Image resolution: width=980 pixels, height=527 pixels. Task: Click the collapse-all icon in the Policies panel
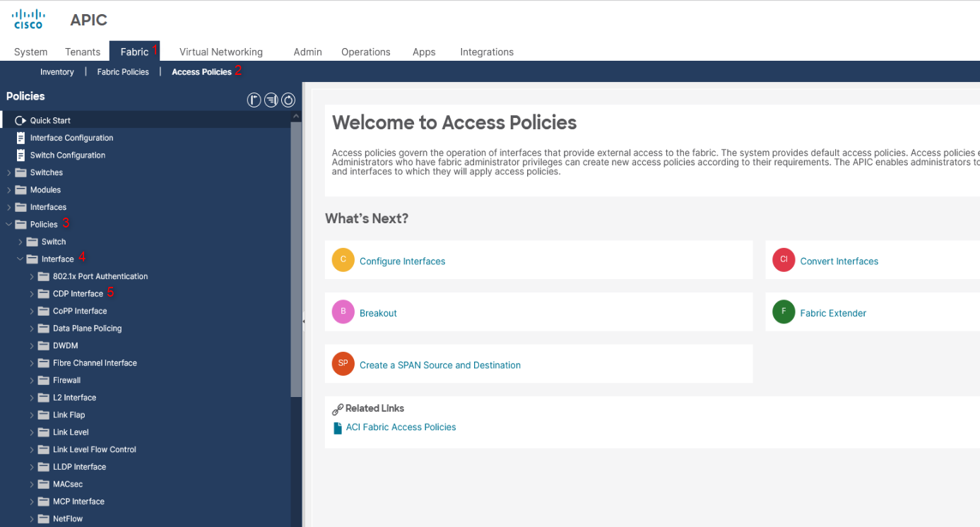(254, 100)
